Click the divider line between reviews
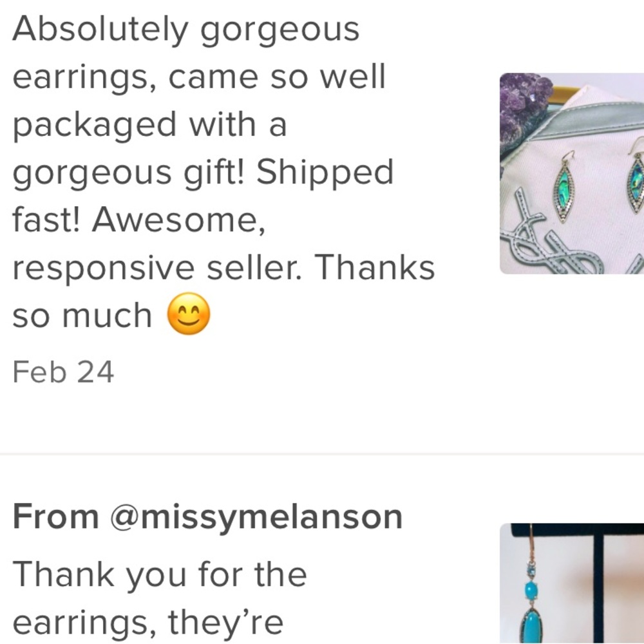644x644 pixels. tap(322, 454)
